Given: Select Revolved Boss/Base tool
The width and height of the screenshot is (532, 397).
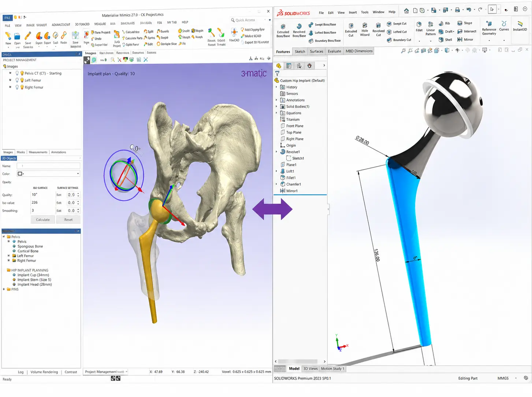Looking at the screenshot, I should point(299,30).
